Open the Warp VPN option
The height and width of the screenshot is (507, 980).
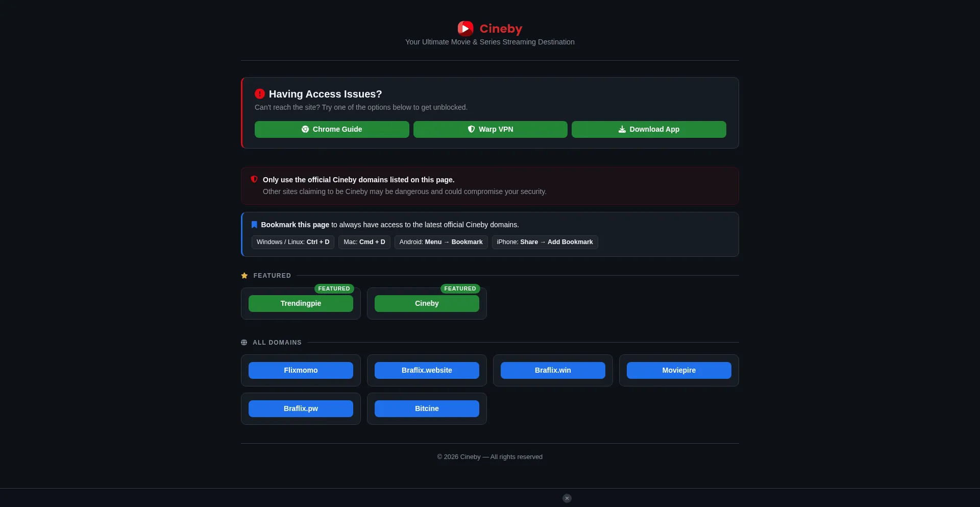(x=491, y=129)
